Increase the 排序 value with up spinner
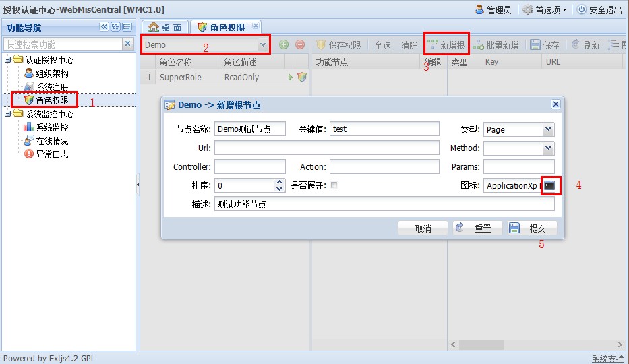The width and height of the screenshot is (629, 364). (x=280, y=182)
